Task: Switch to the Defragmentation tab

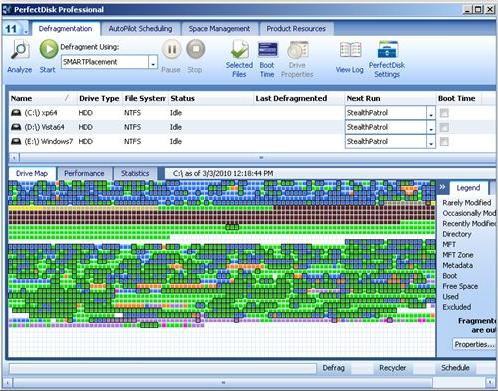Action: tap(66, 29)
